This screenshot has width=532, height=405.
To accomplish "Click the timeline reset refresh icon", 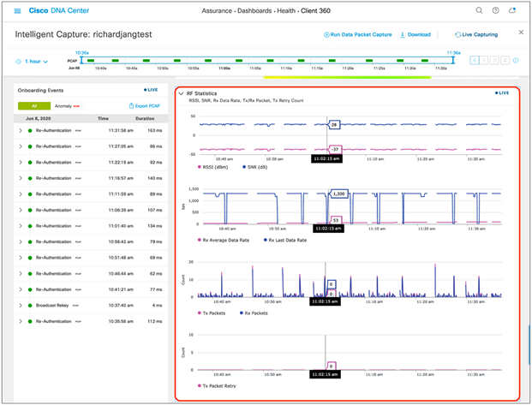I will coord(505,61).
